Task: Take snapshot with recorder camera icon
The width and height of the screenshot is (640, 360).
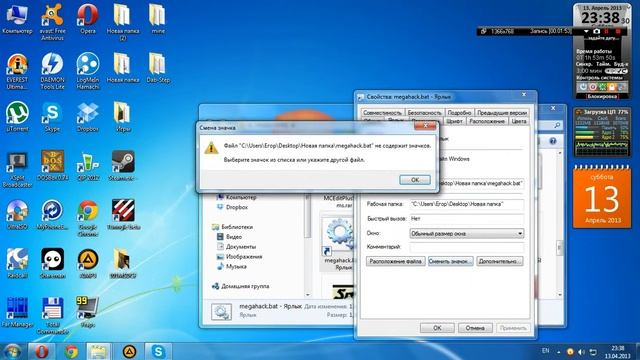Action: (596, 31)
